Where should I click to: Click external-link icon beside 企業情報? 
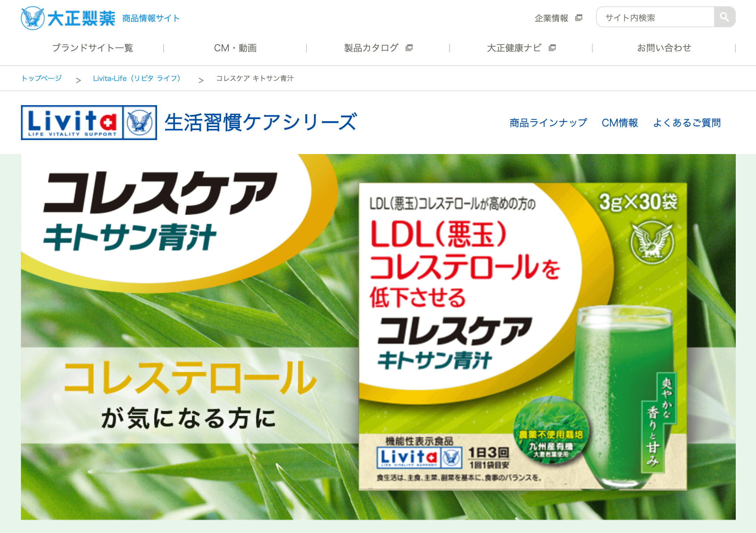579,18
